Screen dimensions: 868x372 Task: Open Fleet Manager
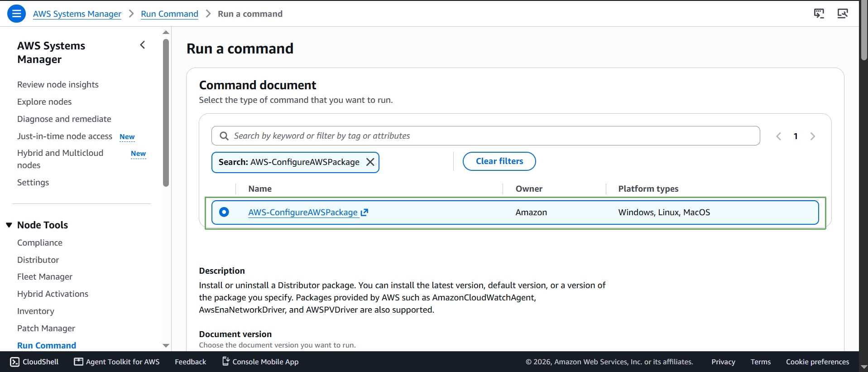tap(45, 277)
